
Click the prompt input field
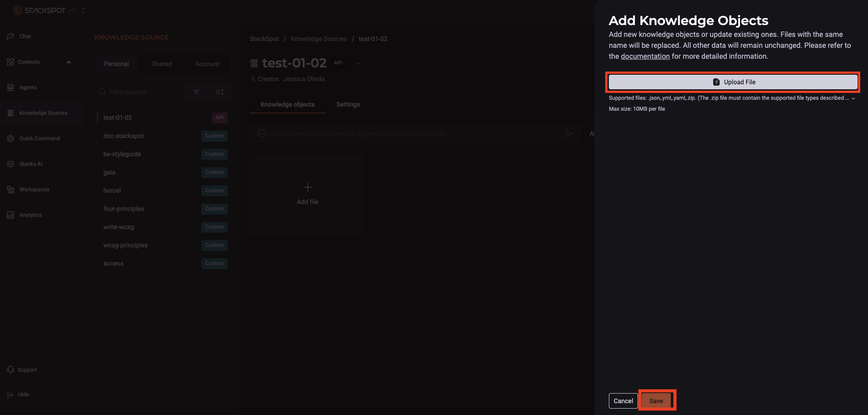pos(415,133)
